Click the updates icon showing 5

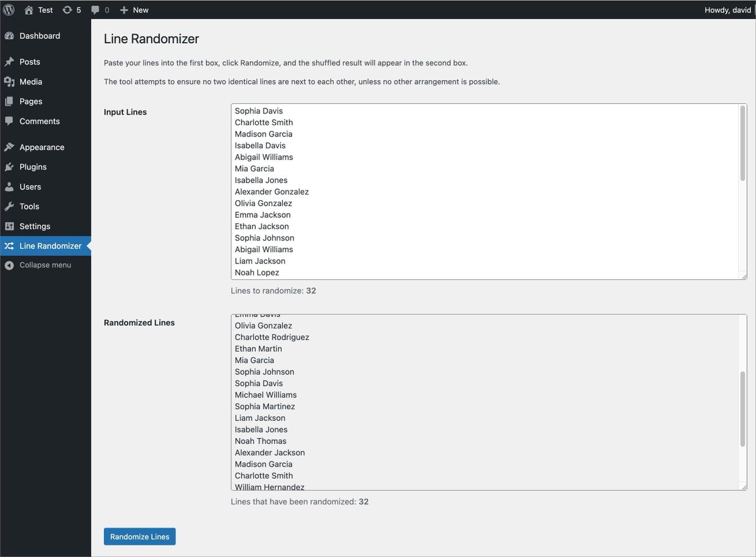pyautogui.click(x=67, y=10)
